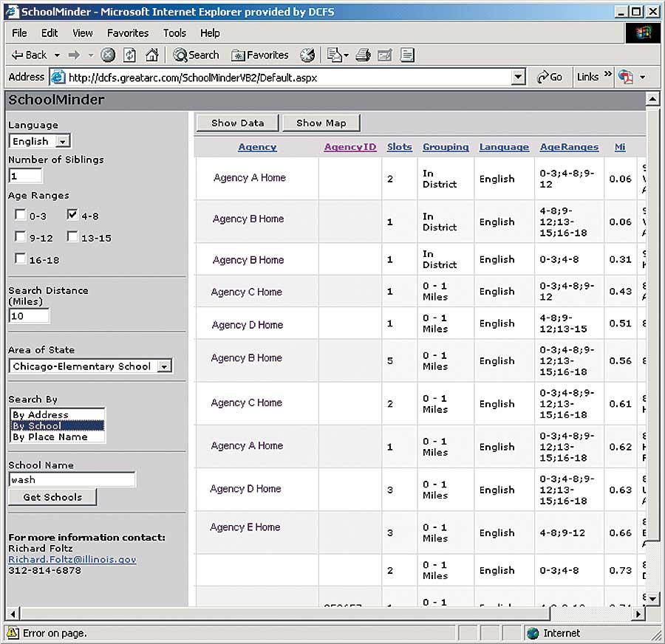
Task: Click the Search Distance input field
Action: pyautogui.click(x=29, y=316)
